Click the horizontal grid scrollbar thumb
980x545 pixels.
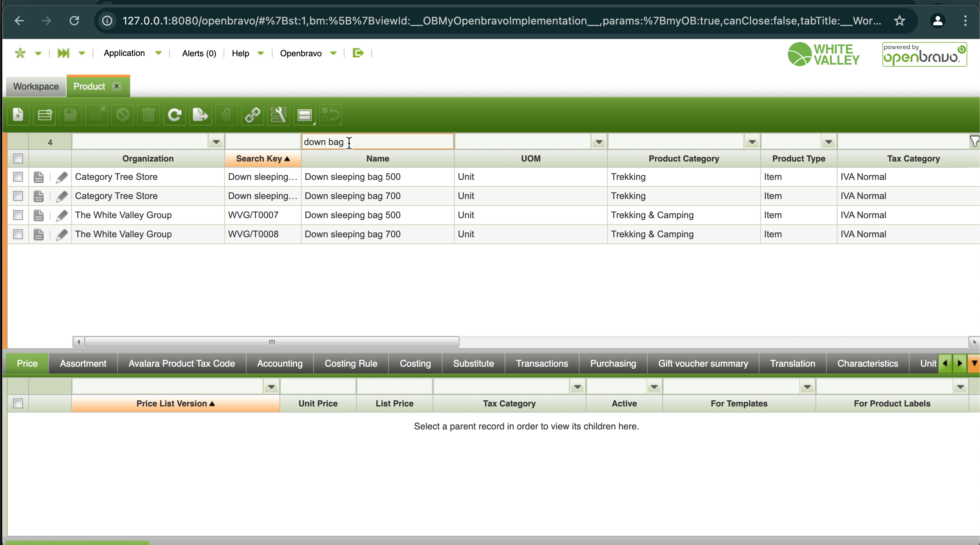click(x=271, y=342)
